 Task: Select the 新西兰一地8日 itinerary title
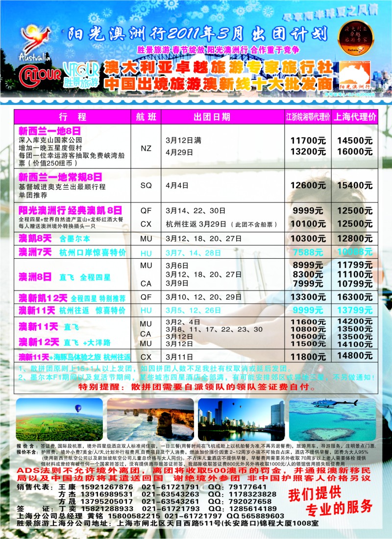(49, 131)
